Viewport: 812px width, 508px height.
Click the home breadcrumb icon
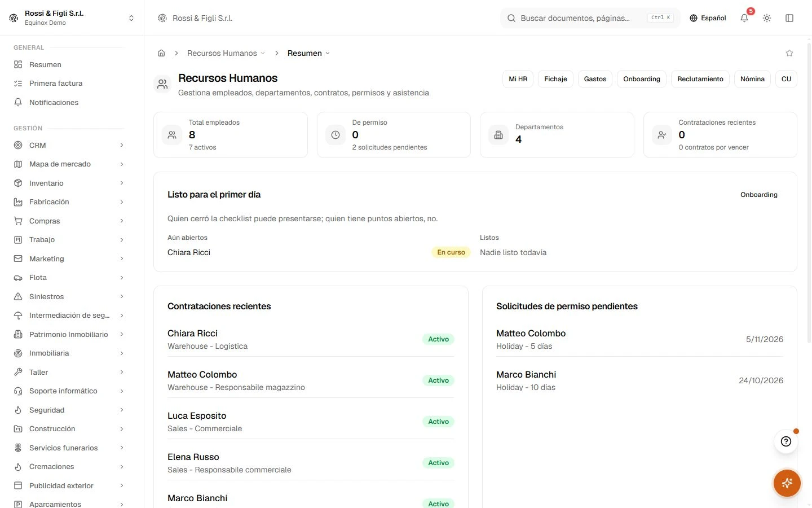click(161, 53)
